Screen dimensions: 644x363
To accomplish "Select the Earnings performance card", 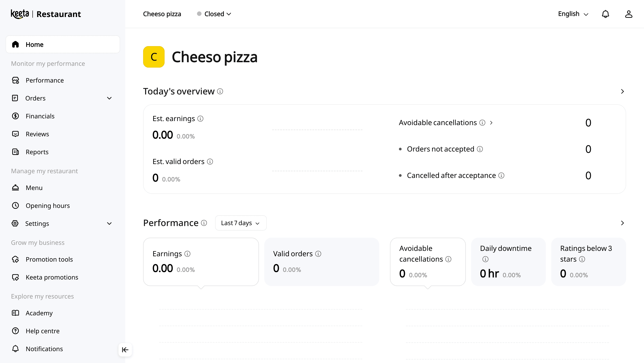I will point(201,262).
